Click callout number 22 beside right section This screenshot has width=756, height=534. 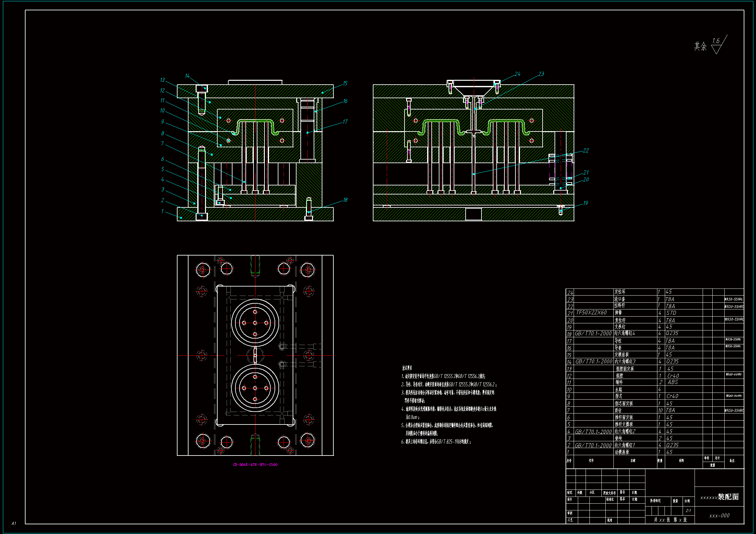click(x=586, y=151)
